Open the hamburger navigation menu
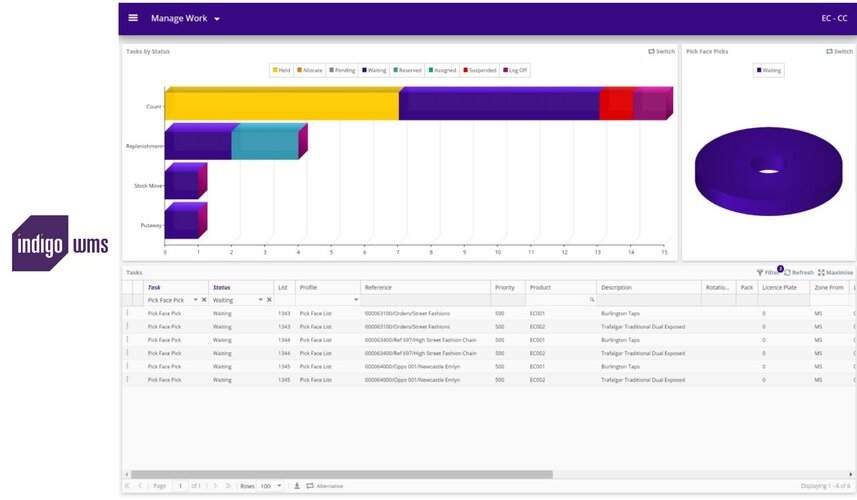This screenshot has width=857, height=500. (133, 18)
